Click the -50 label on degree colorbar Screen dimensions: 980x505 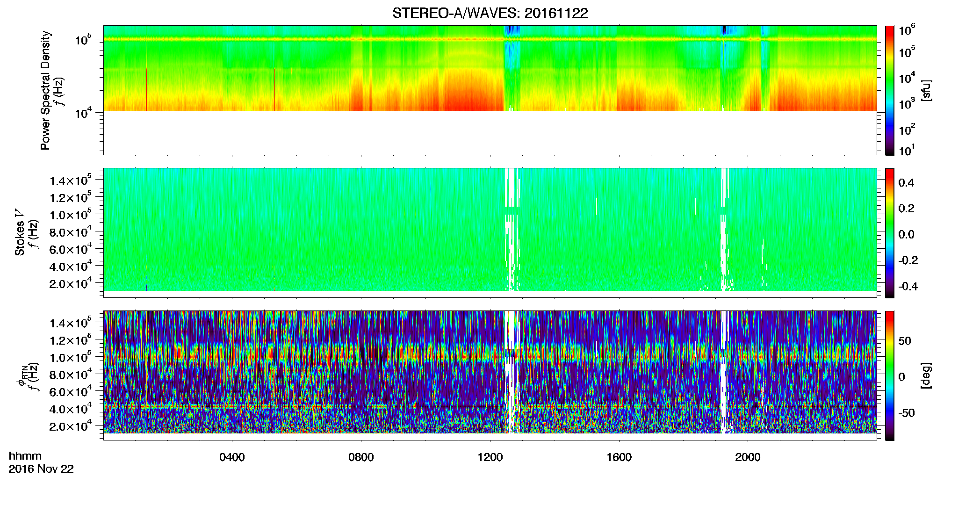(907, 413)
